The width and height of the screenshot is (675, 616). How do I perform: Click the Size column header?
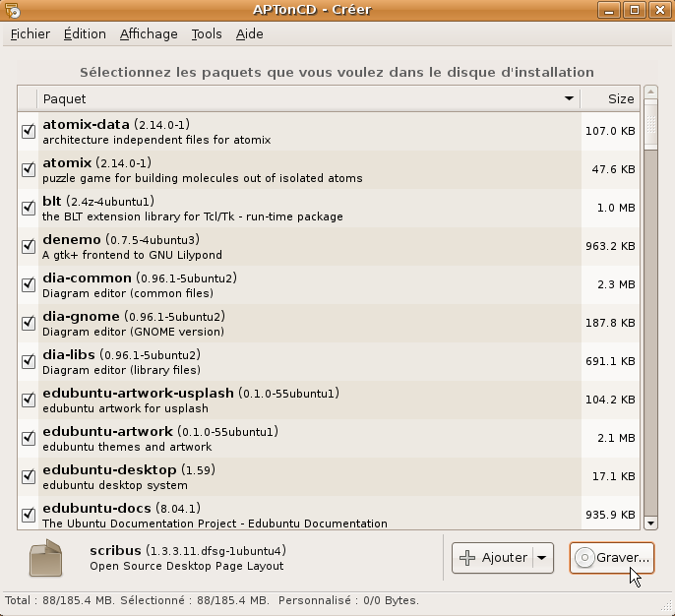pyautogui.click(x=610, y=99)
